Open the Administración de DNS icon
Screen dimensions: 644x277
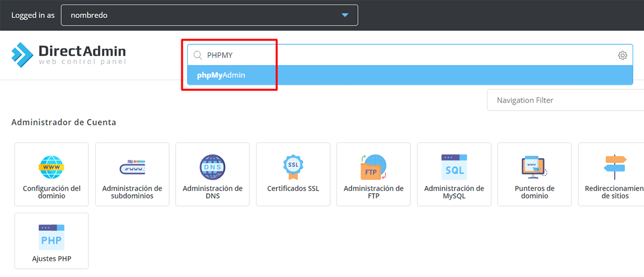tap(212, 167)
